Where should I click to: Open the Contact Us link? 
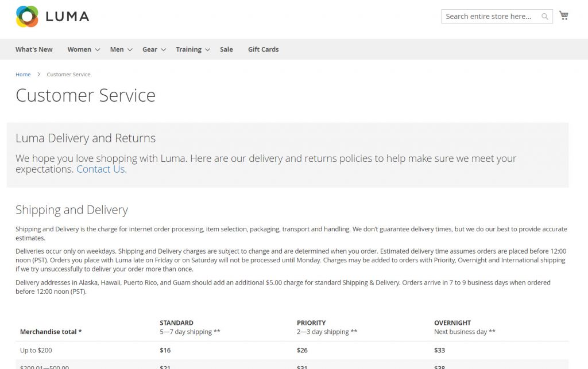click(x=100, y=169)
